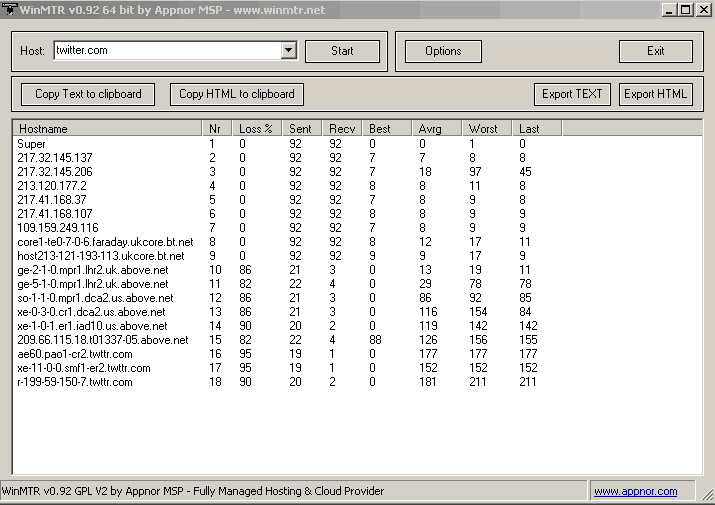Open the Options dialog
This screenshot has height=505, width=715.
pos(443,51)
